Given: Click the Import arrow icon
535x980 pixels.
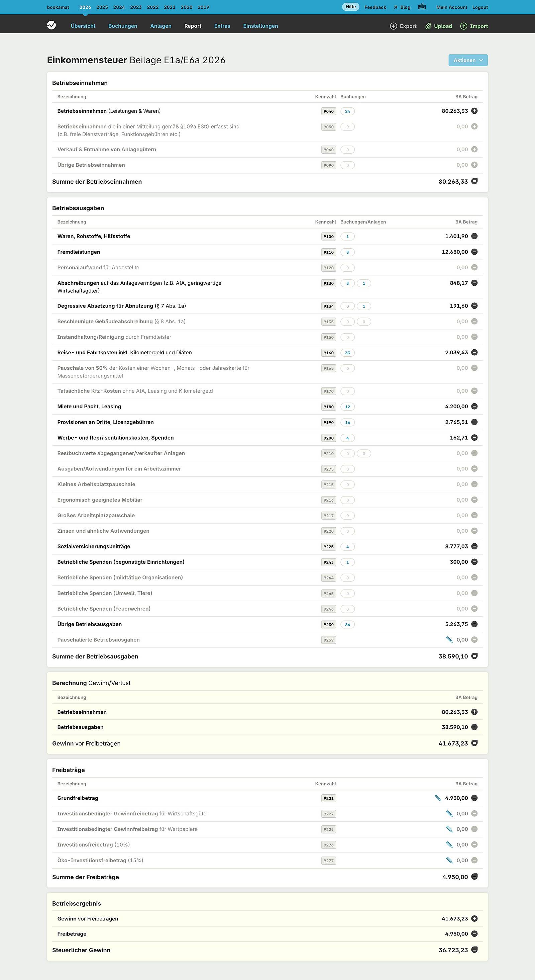Looking at the screenshot, I should pyautogui.click(x=463, y=26).
